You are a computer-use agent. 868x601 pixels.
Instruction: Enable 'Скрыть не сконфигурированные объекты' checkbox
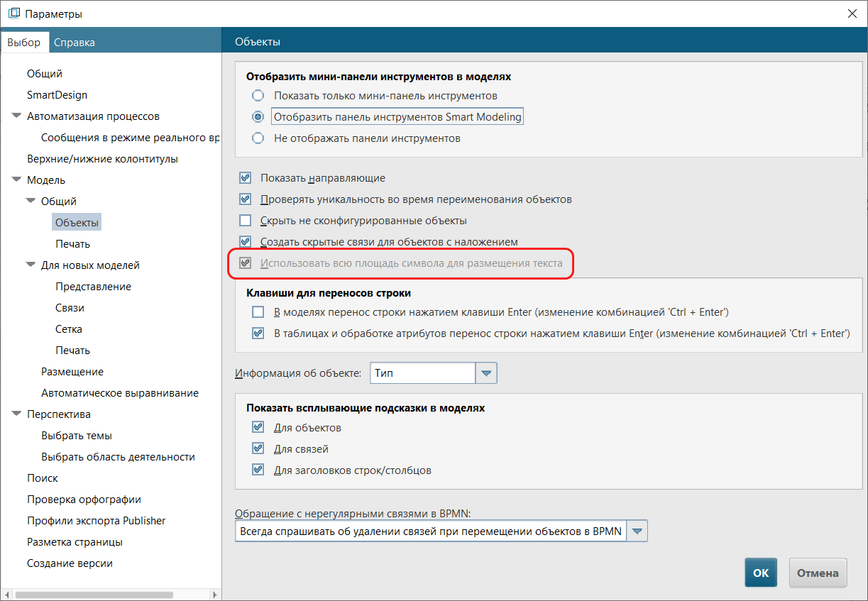click(x=246, y=221)
